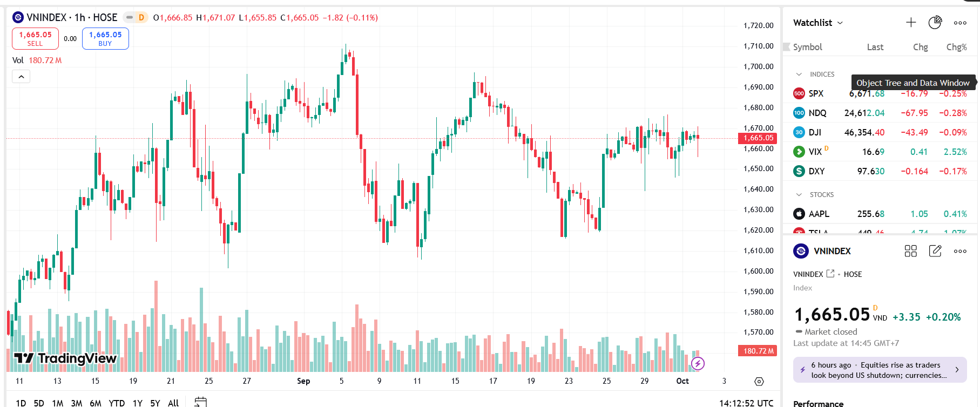Open the Watchlist three-dots more menu
The width and height of the screenshot is (980, 407).
[960, 23]
